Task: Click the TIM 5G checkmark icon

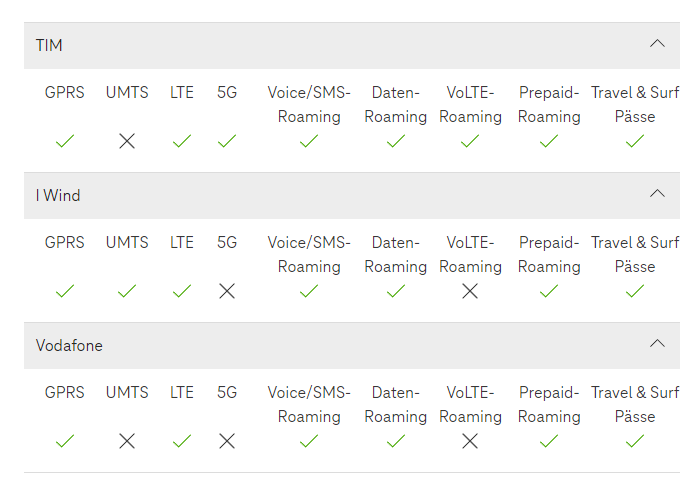Action: (x=227, y=141)
